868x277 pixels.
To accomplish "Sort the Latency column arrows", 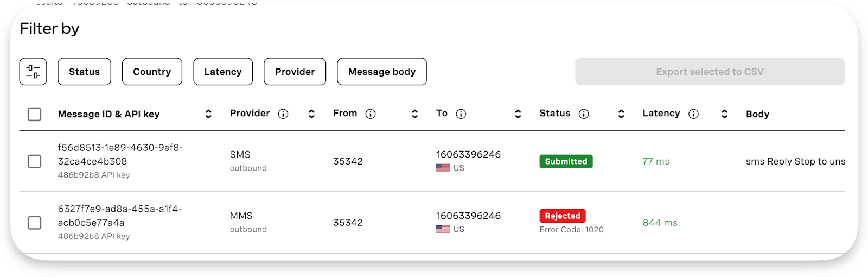I will (724, 114).
